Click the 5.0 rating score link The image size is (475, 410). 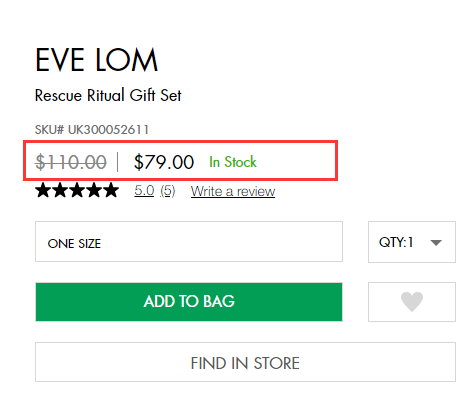[x=144, y=191]
